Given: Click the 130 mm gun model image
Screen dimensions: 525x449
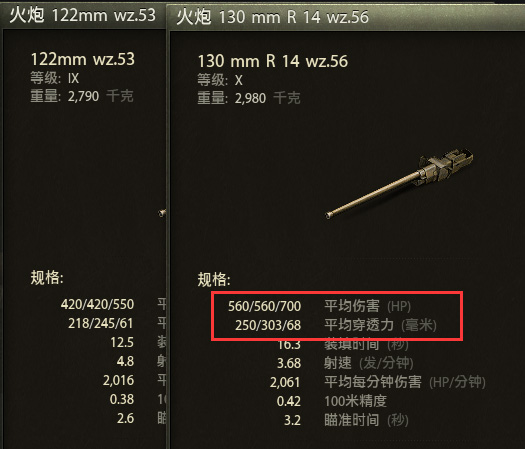Looking at the screenshot, I should point(399,183).
